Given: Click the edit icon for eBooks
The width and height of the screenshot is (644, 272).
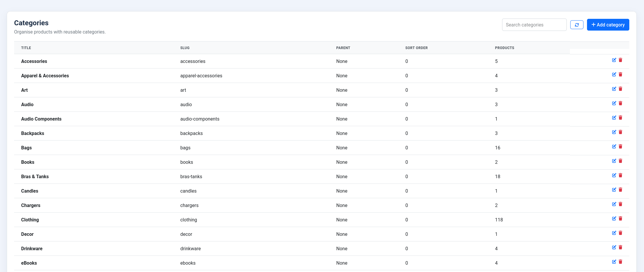Looking at the screenshot, I should (x=614, y=262).
